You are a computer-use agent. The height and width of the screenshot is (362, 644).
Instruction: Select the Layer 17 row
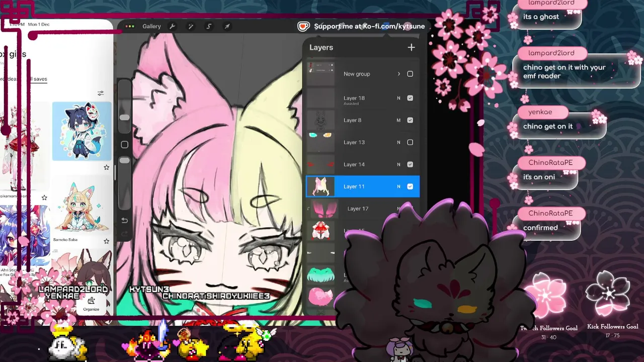363,209
